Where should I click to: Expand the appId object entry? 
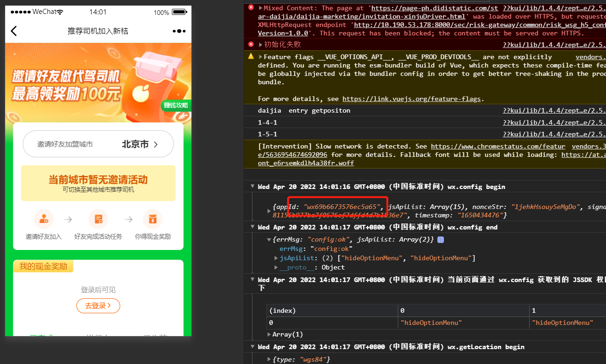click(x=269, y=211)
